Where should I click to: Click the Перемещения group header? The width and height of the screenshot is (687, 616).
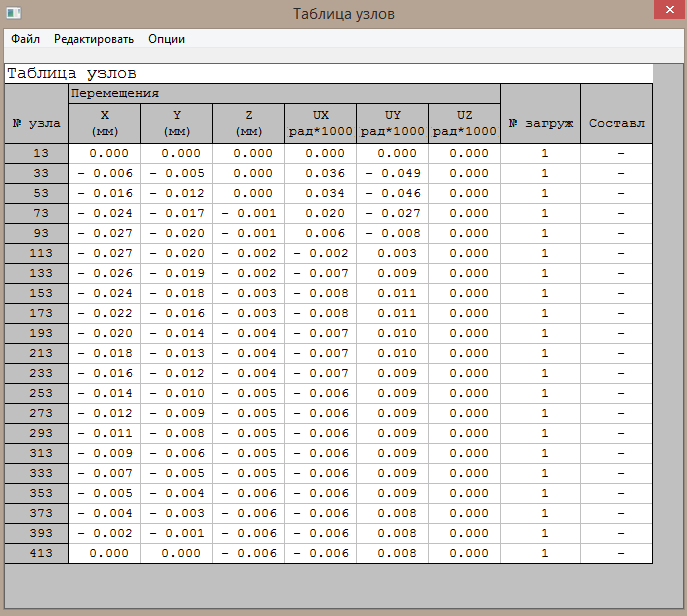(x=284, y=94)
